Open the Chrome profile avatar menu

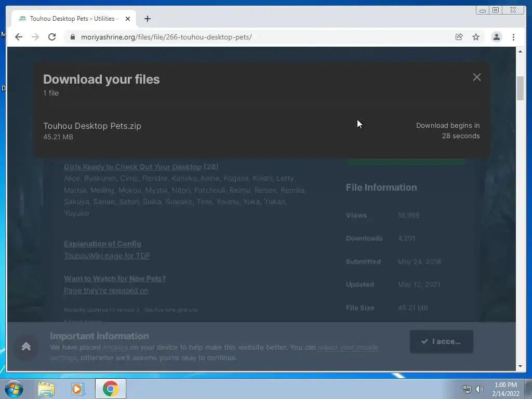pyautogui.click(x=496, y=37)
